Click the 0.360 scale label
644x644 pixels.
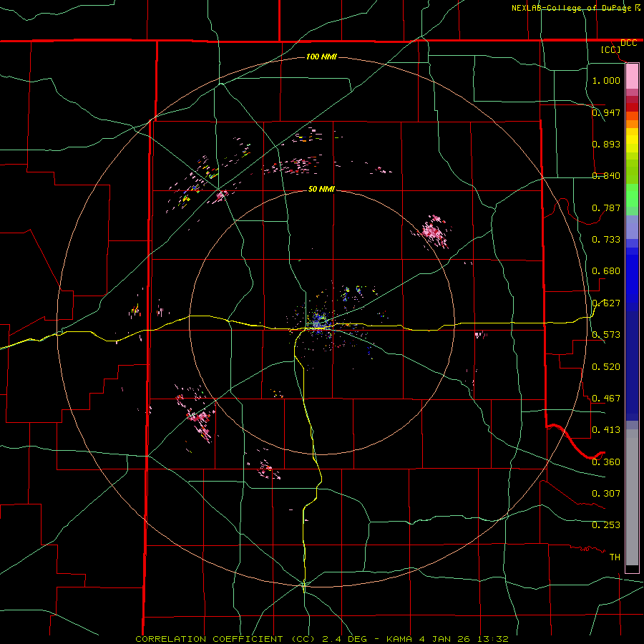pyautogui.click(x=606, y=462)
